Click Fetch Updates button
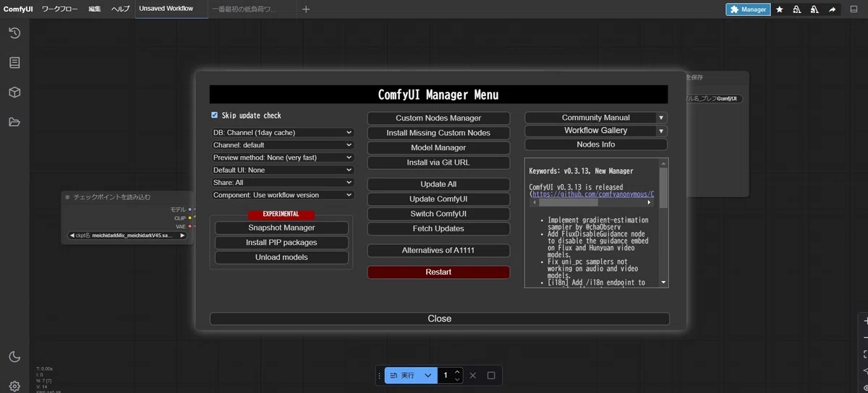This screenshot has height=393, width=868. click(x=438, y=228)
